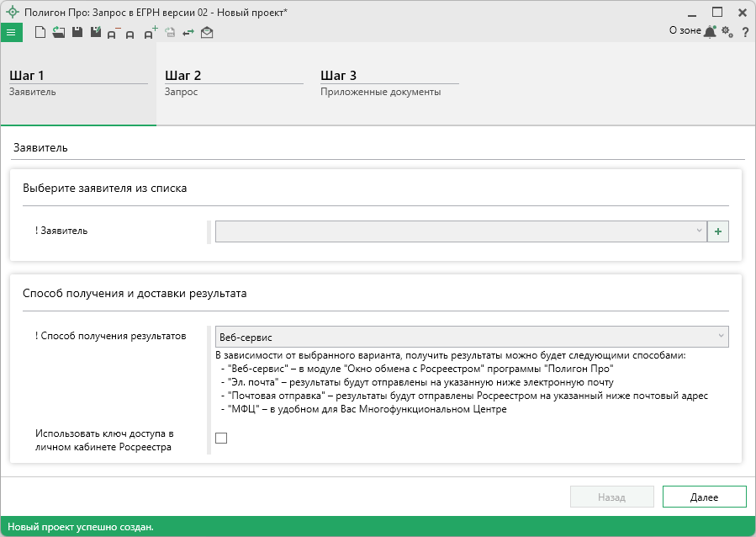Add new applicant with plus button
756x537 pixels.
pos(718,231)
